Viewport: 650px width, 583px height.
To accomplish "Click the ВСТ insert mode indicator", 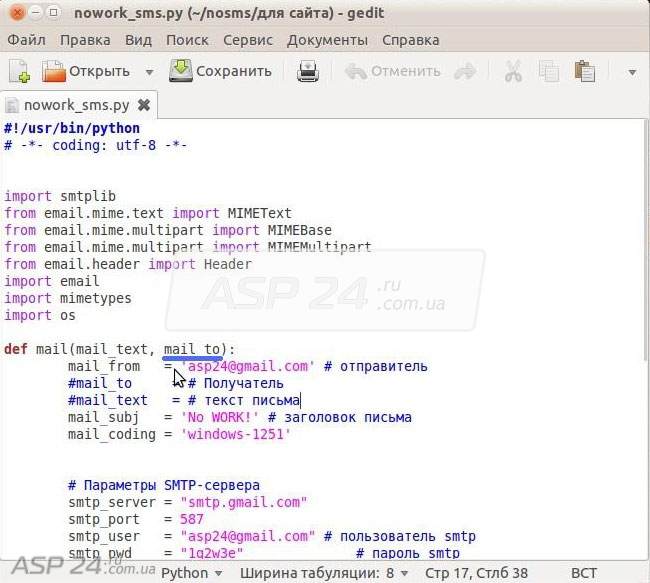I will coord(584,573).
